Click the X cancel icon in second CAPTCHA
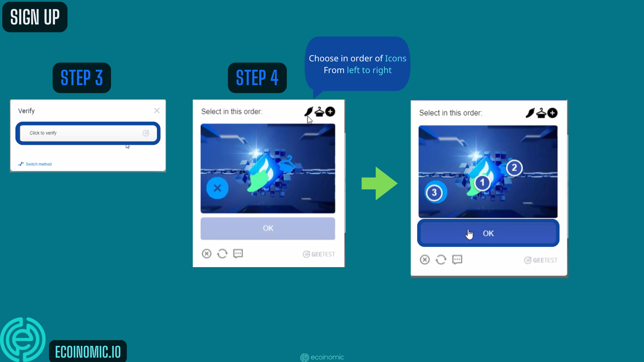This screenshot has height=362, width=644. 425,259
